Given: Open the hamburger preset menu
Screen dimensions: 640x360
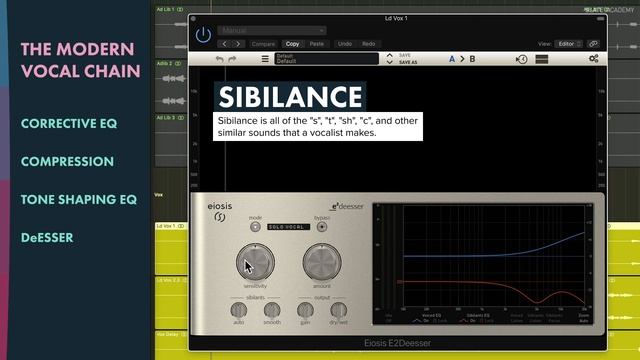Looking at the screenshot, I should pos(265,59).
